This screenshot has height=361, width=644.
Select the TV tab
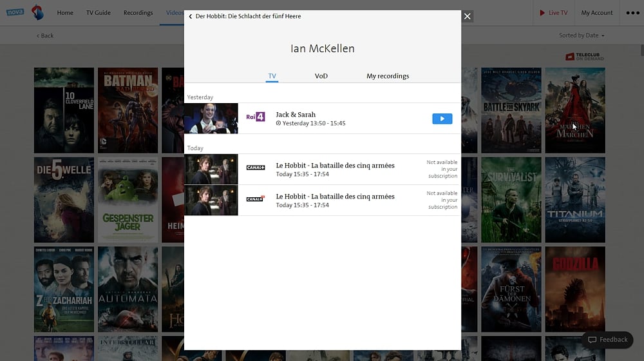point(272,76)
